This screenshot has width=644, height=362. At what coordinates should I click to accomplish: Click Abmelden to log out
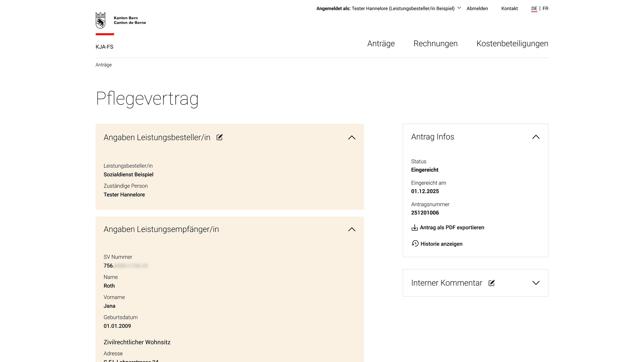point(477,9)
